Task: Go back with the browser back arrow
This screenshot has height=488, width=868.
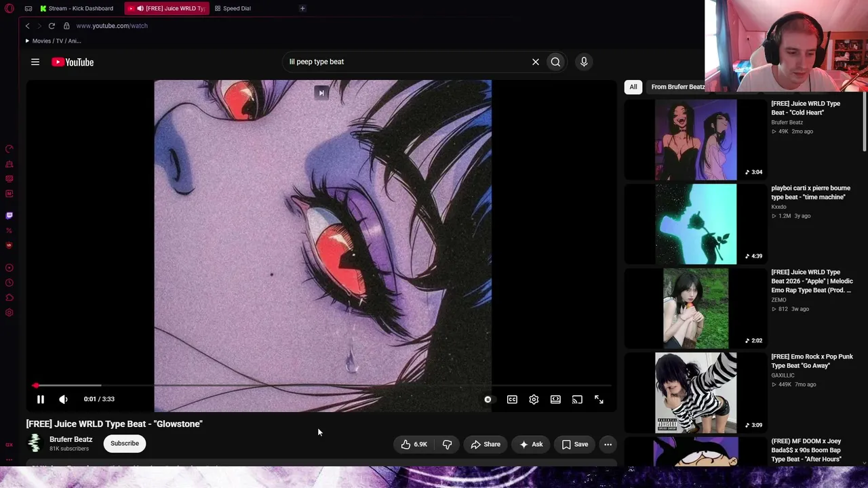Action: [27, 26]
